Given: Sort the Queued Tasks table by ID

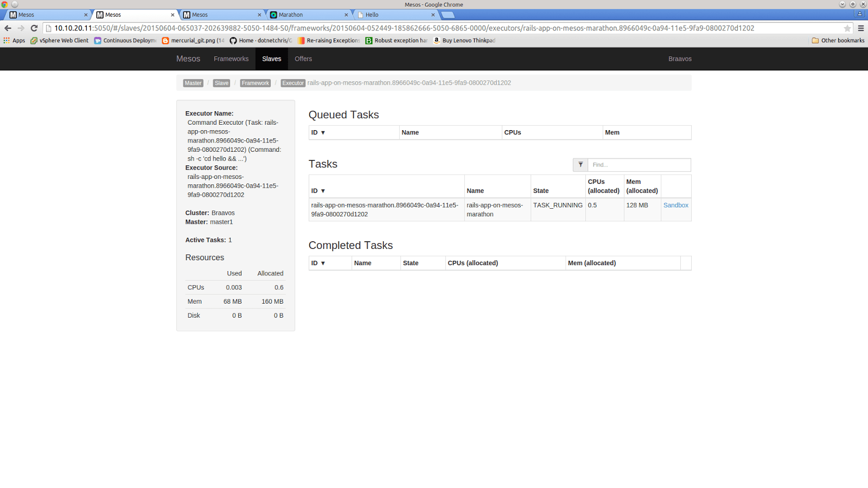Looking at the screenshot, I should tap(318, 133).
